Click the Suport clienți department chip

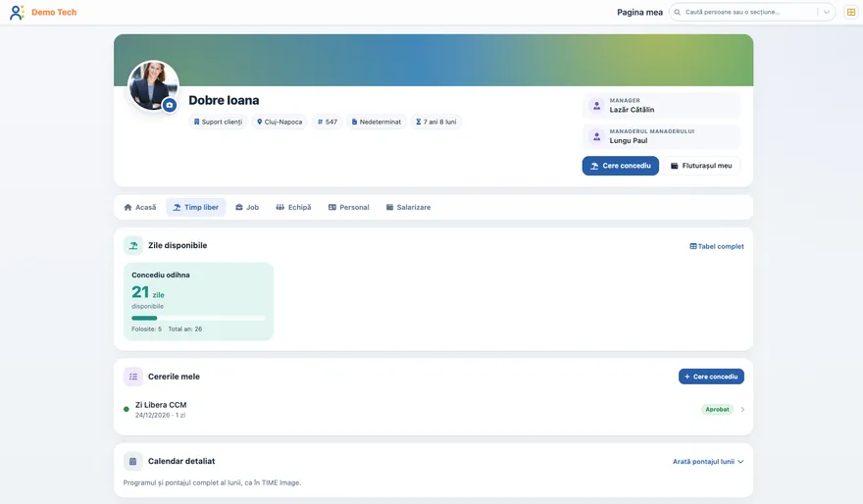(x=218, y=122)
